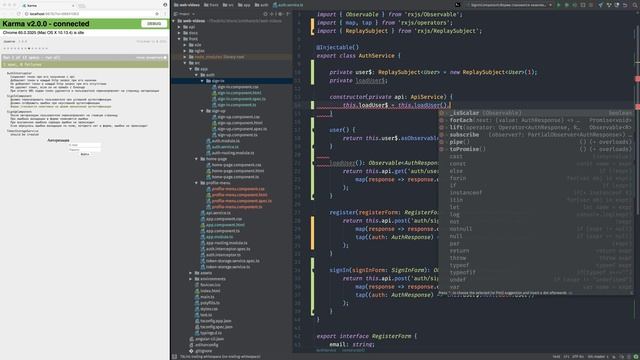The height and width of the screenshot is (360, 640).
Task: Expand the e2e folder in project tree
Action: (x=185, y=45)
